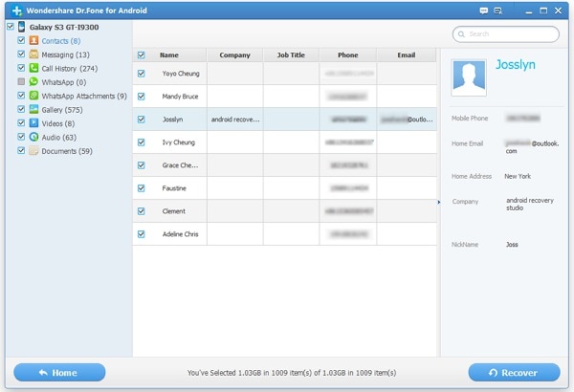
Task: Click the Gallery picture icon
Action: (x=33, y=109)
